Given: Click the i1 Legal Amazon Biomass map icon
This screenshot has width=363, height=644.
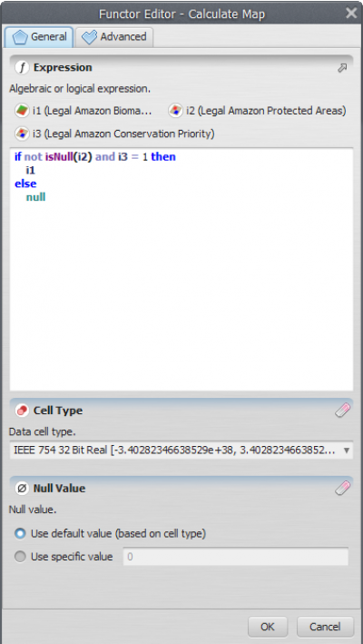Looking at the screenshot, I should pyautogui.click(x=22, y=111).
